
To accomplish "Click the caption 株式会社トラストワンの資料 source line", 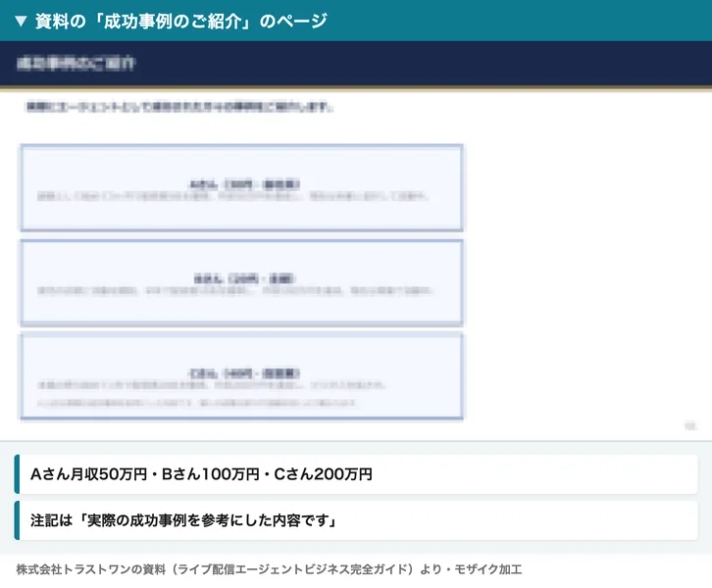I will [269, 569].
